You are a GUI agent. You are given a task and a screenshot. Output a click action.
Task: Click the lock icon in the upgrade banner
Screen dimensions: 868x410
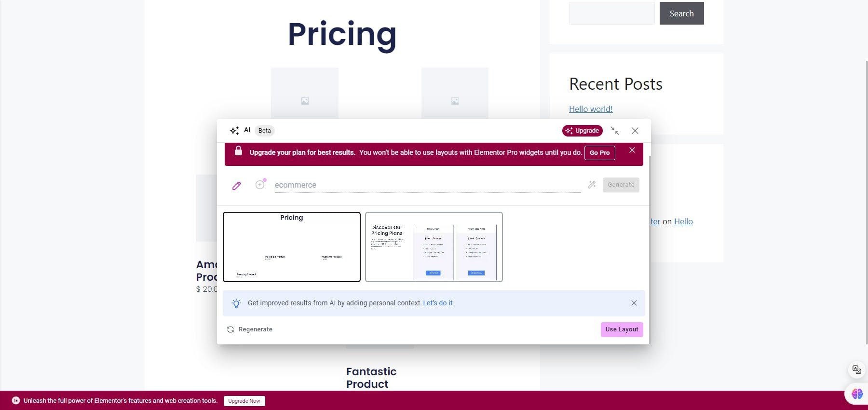[x=238, y=151]
